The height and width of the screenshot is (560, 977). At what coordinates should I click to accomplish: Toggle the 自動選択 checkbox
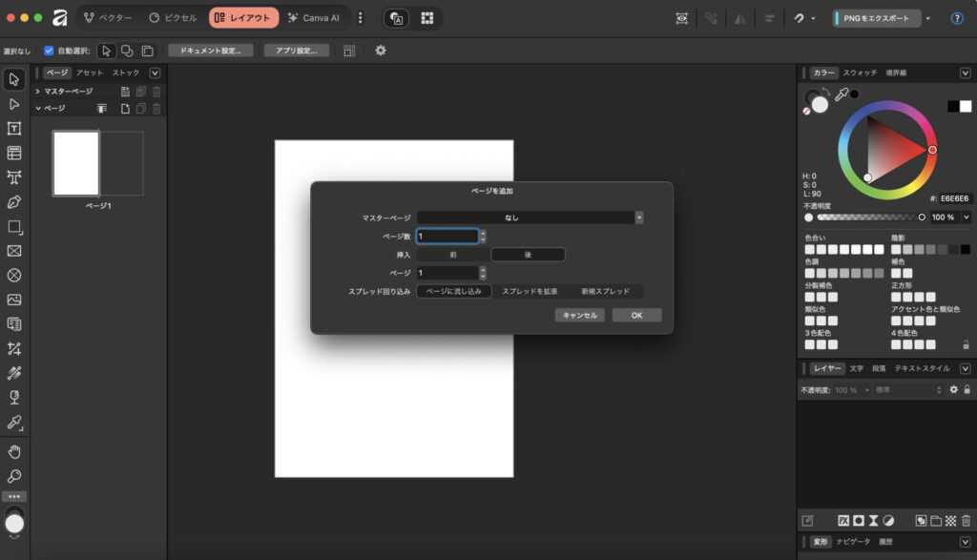[49, 51]
